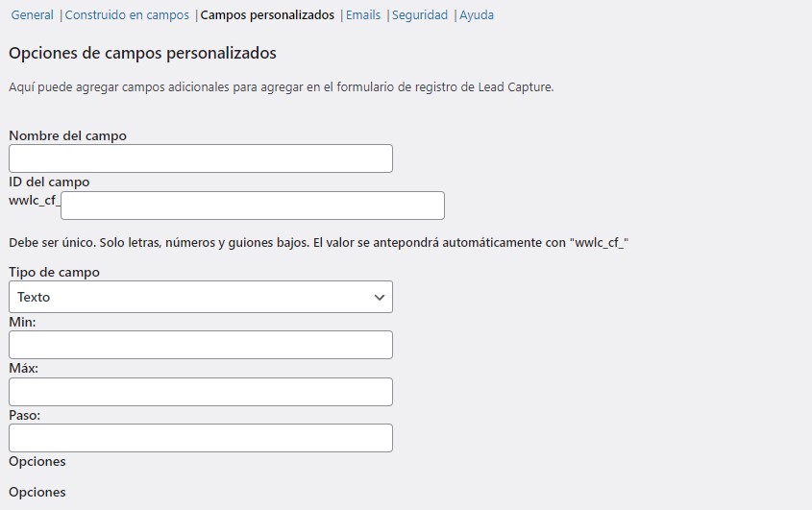Click the "Nombre del campo" label
The width and height of the screenshot is (812, 510).
tap(67, 135)
